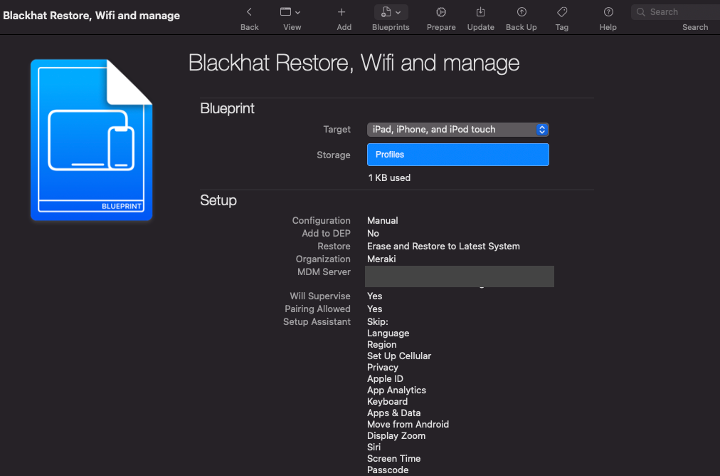Click the Back arrow icon
Image resolution: width=720 pixels, height=476 pixels.
click(249, 12)
